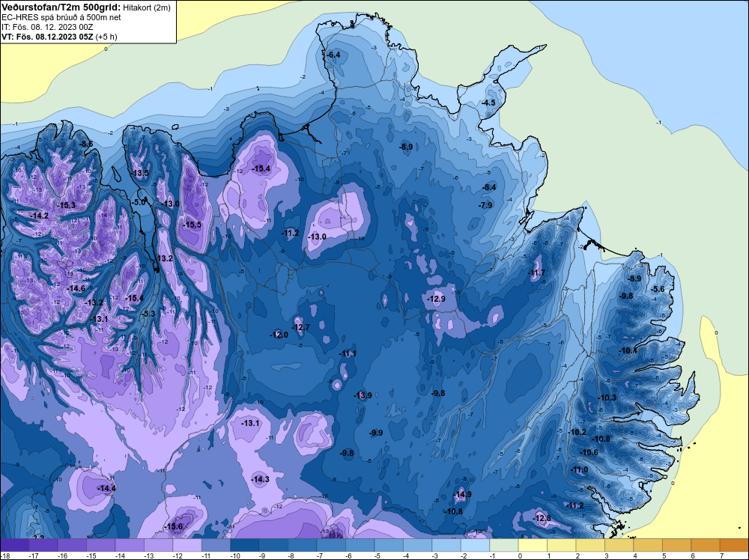Viewport: 749px width, 560px height.
Task: Click the -4.5 temperature label
Action: coord(488,103)
